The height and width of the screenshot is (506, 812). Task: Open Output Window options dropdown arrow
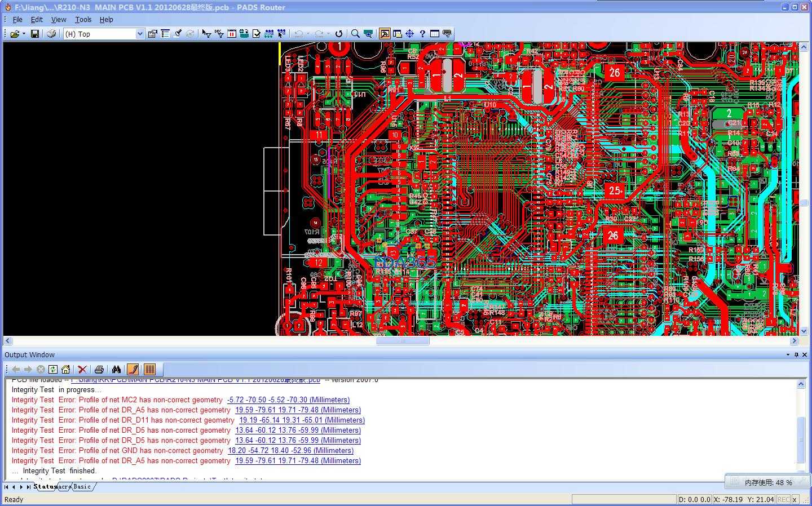pyautogui.click(x=788, y=355)
